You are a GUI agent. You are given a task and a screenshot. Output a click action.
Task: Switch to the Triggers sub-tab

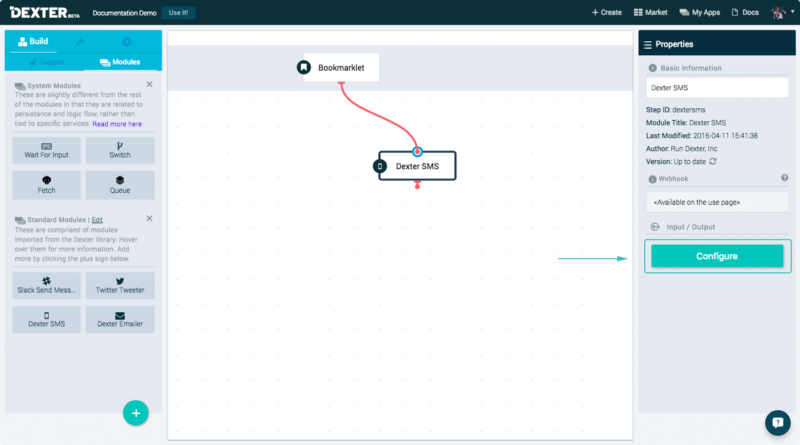tap(46, 62)
